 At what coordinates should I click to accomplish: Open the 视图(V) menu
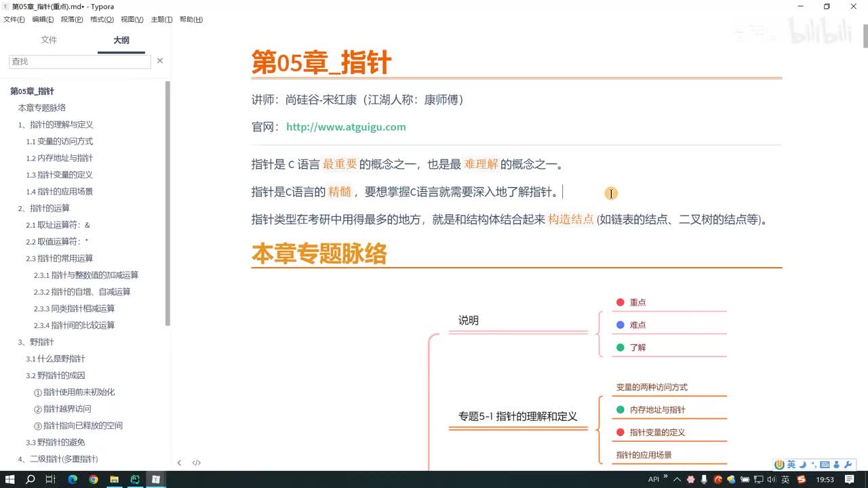(132, 20)
